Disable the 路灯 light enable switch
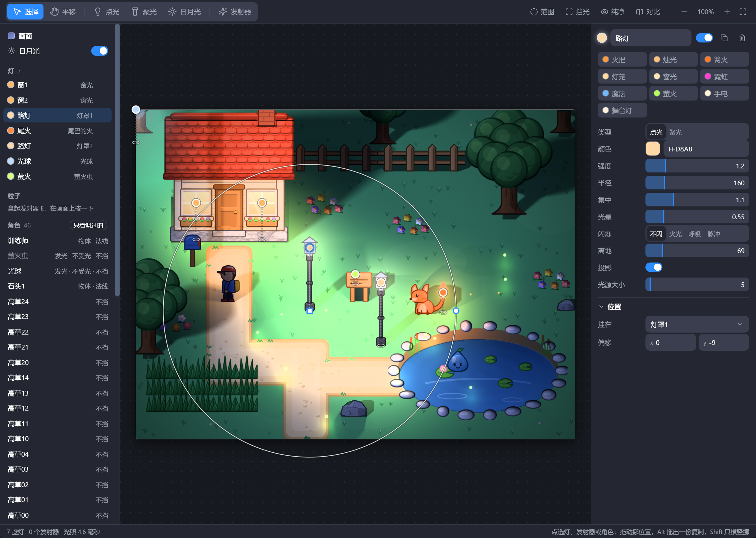 (x=704, y=38)
